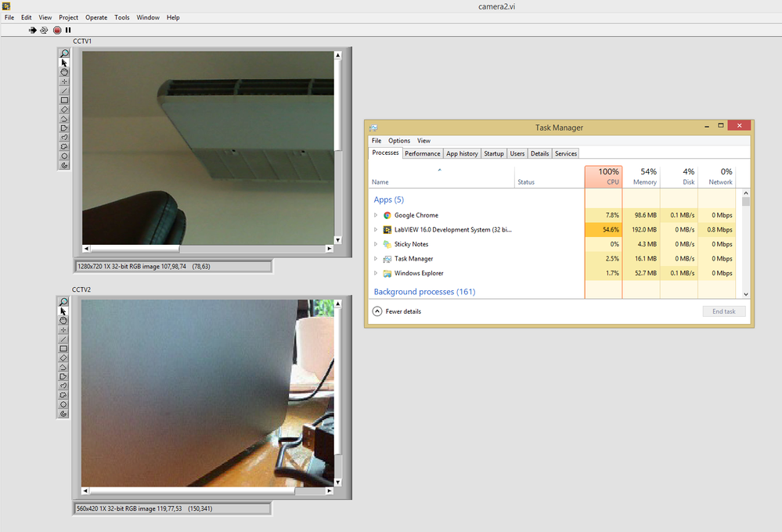Select the Rotated Rectangle tool in CCTV2 palette
Viewport: 782px width, 532px height.
coord(63,358)
